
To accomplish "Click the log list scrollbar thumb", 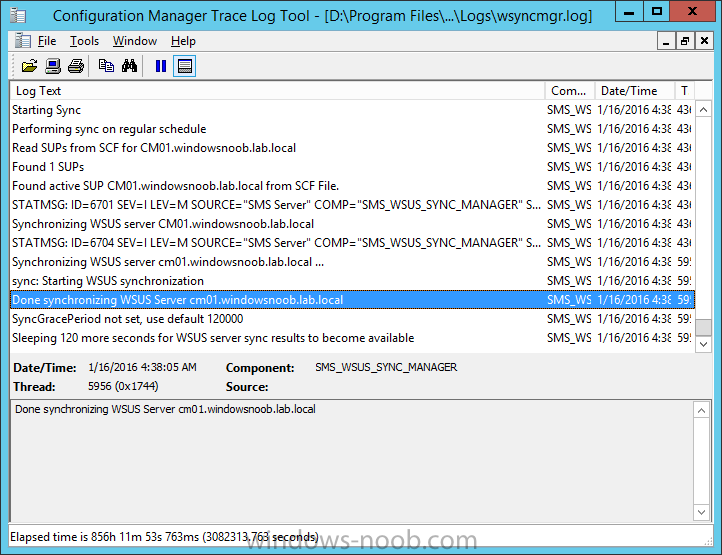I will coord(703,327).
